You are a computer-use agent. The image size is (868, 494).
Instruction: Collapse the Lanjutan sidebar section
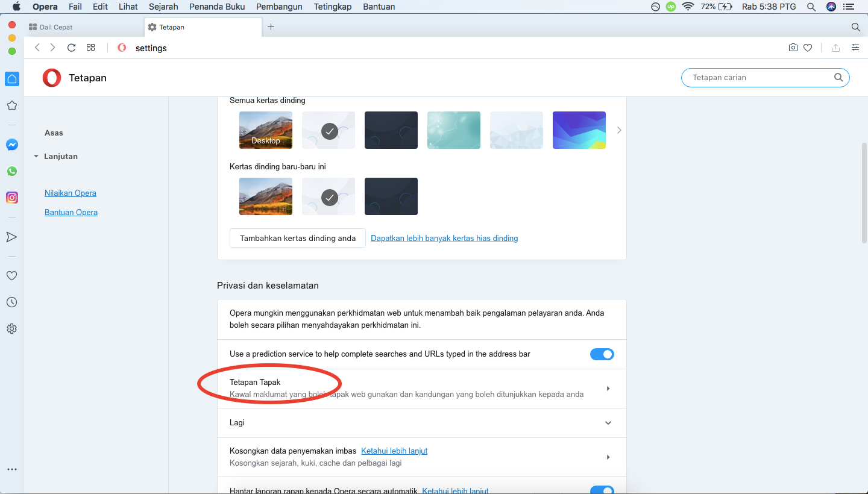coord(60,156)
